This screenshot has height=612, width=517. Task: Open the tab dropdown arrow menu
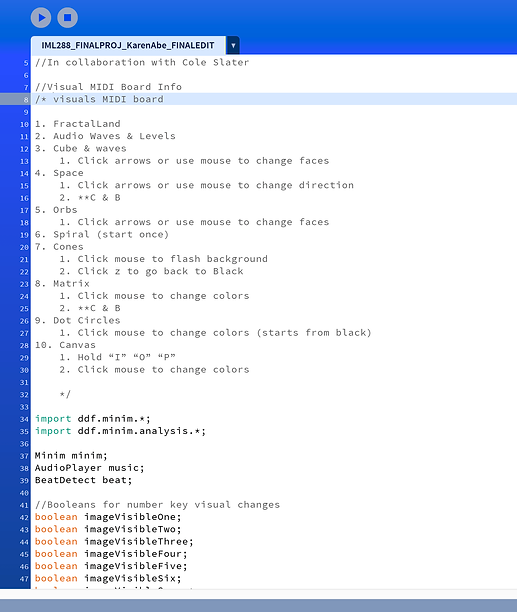pyautogui.click(x=233, y=46)
